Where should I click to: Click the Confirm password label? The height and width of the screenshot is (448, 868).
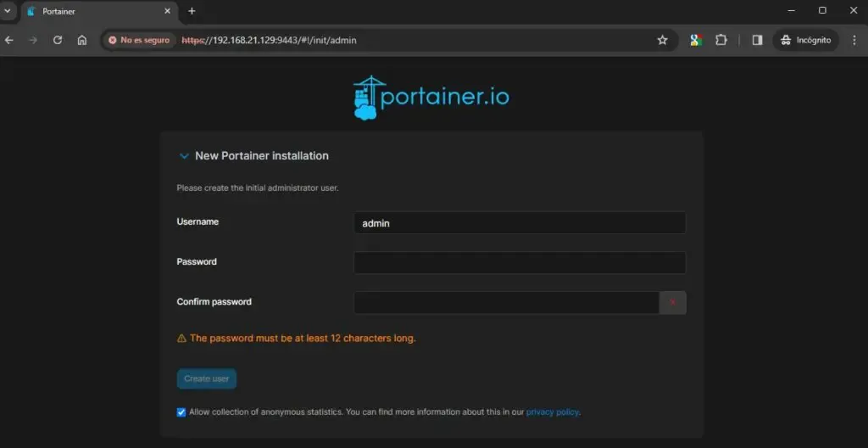click(214, 301)
